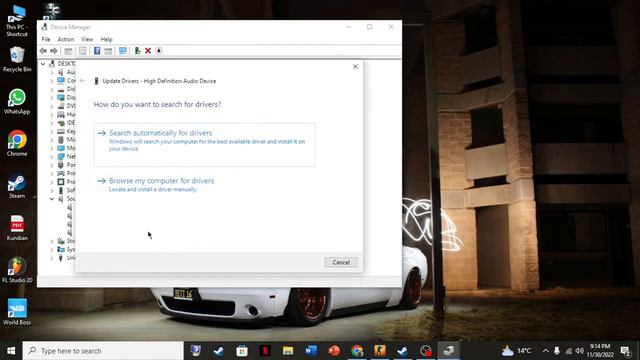Click the green Update driver toolbar icon
The width and height of the screenshot is (640, 360).
coord(138,51)
